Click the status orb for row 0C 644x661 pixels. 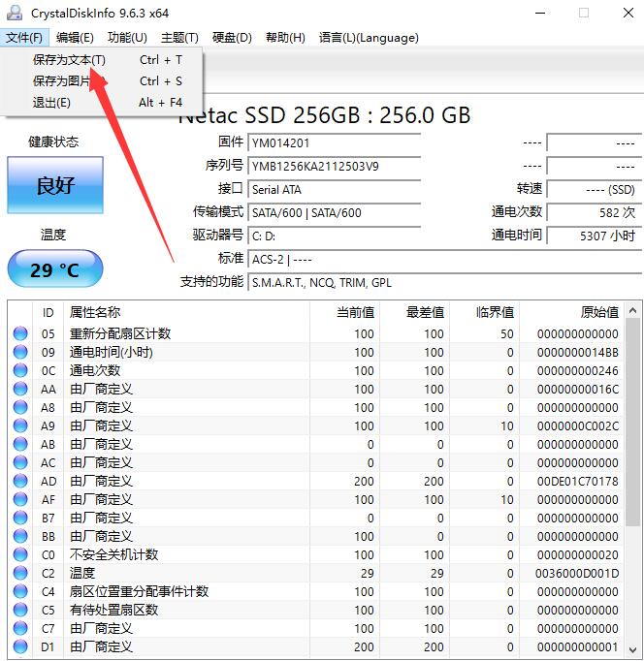20,370
